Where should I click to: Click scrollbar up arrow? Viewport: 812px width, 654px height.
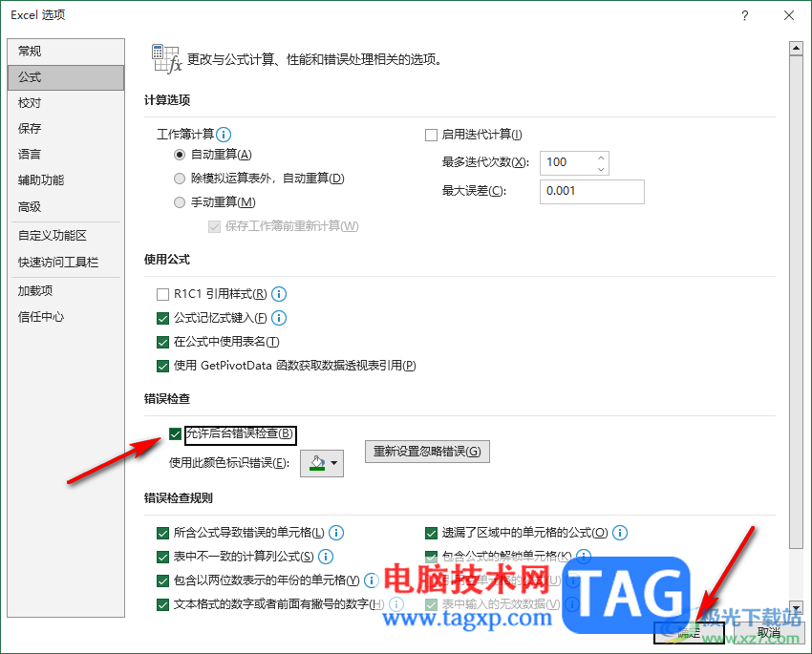point(796,49)
